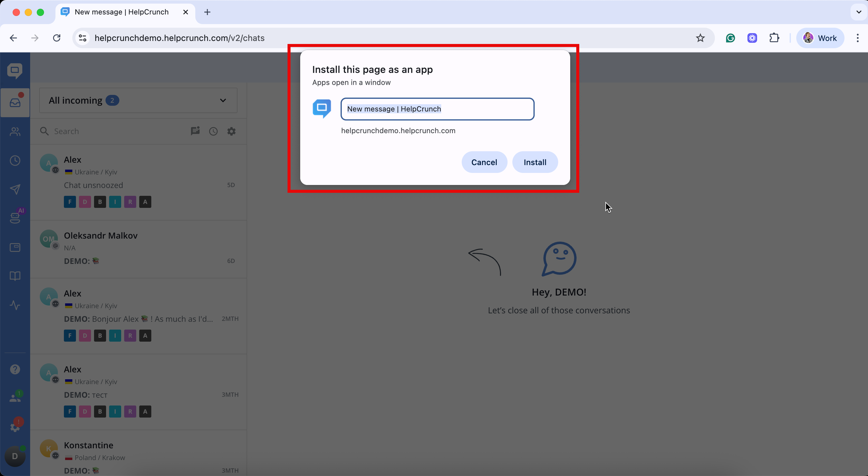
Task: Open the Grammarly extension icon
Action: [x=730, y=38]
